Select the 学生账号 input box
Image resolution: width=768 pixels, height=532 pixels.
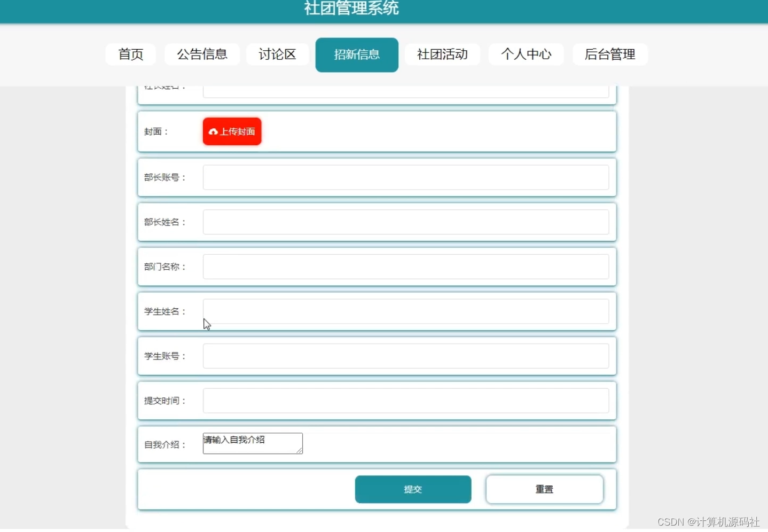[406, 356]
